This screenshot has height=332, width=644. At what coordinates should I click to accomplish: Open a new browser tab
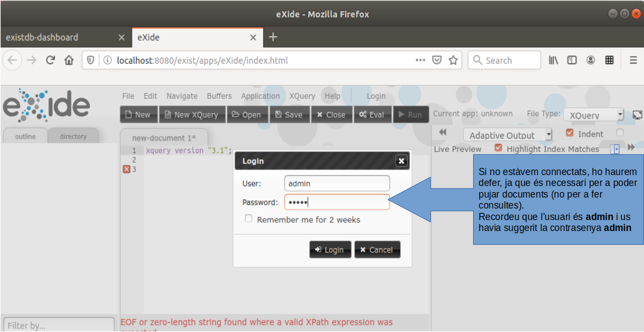273,37
